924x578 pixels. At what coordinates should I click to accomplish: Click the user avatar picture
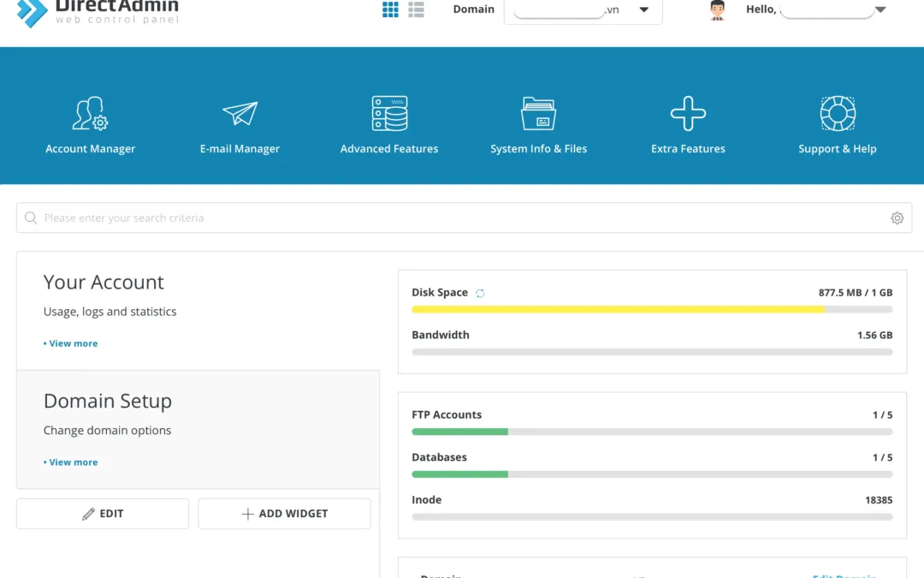pyautogui.click(x=717, y=10)
